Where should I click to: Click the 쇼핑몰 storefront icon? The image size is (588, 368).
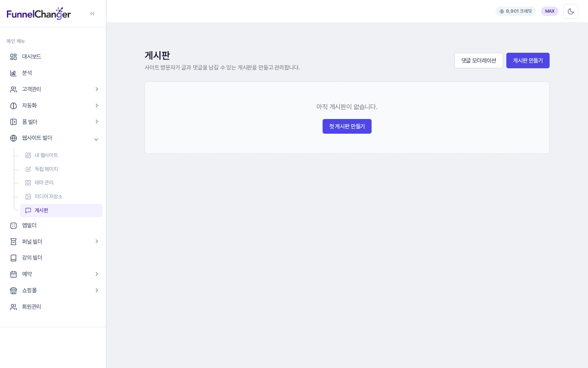[x=13, y=291]
